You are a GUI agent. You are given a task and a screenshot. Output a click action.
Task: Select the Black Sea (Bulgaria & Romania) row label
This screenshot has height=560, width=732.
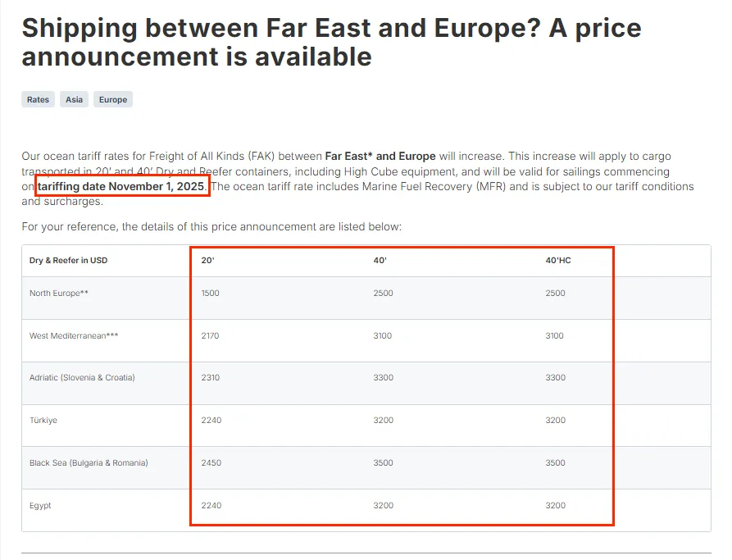(89, 463)
